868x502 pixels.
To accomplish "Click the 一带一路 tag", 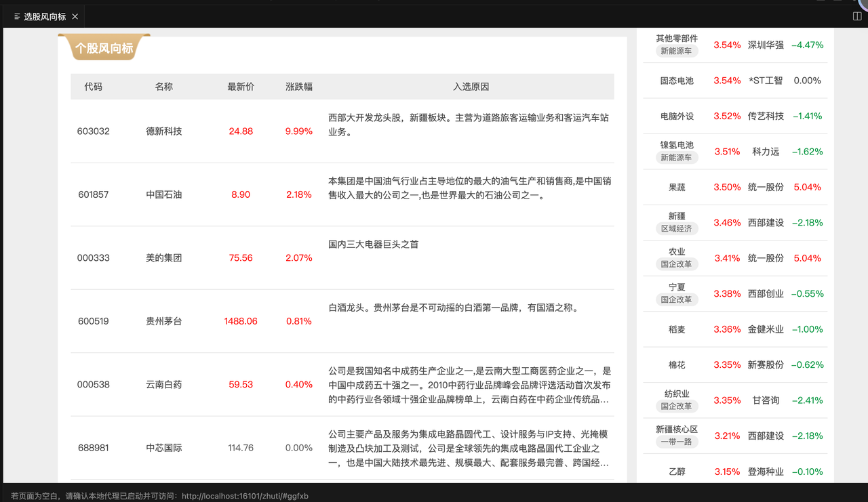I will click(x=677, y=442).
